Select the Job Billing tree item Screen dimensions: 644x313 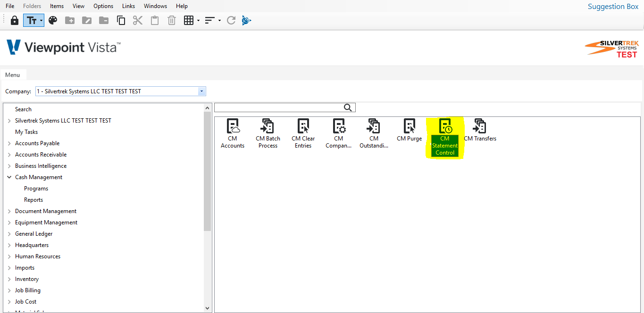28,290
